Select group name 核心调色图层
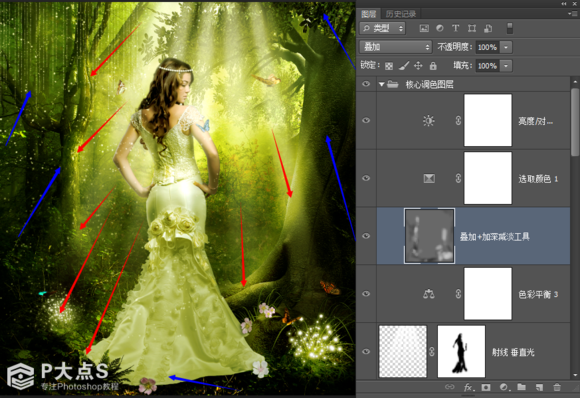The height and width of the screenshot is (398, 580). click(429, 85)
